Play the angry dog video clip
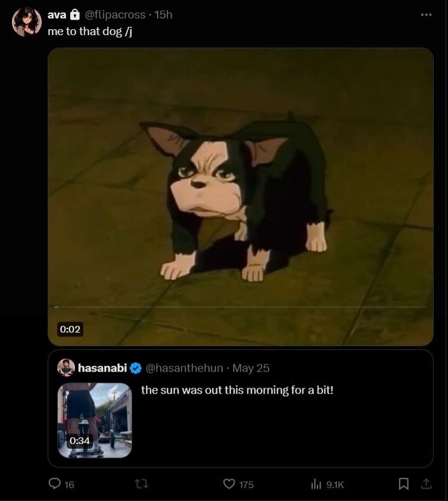 (241, 197)
